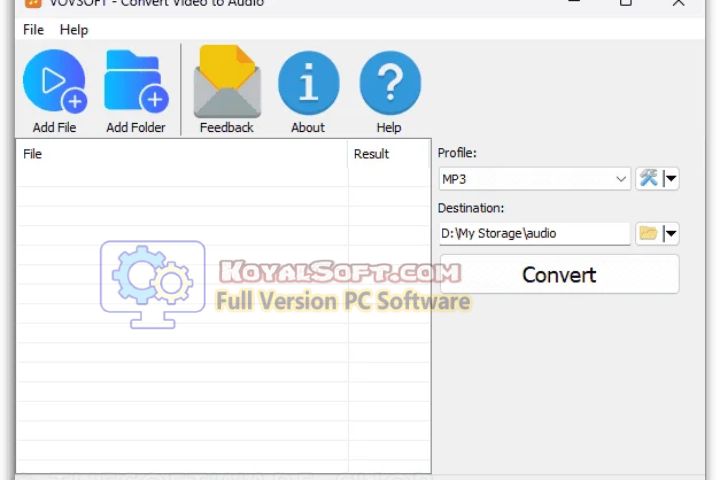Image resolution: width=720 pixels, height=480 pixels.
Task: Close the VOVSOFT window
Action: coord(678,3)
